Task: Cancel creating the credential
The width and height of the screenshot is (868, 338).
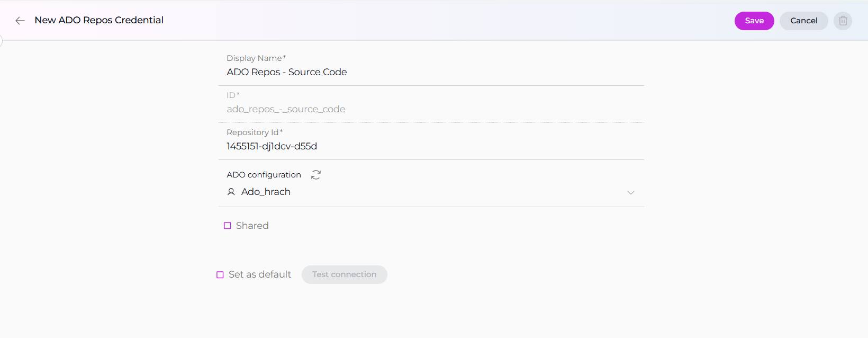Action: pyautogui.click(x=803, y=21)
